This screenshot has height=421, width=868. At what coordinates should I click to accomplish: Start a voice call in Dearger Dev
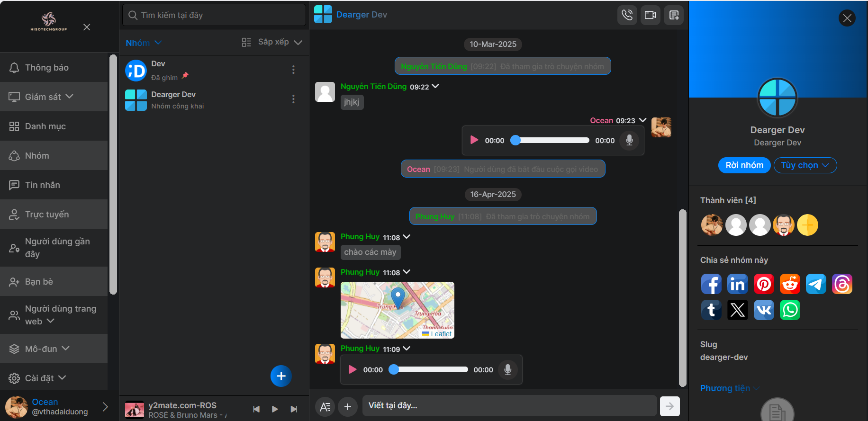pos(627,15)
